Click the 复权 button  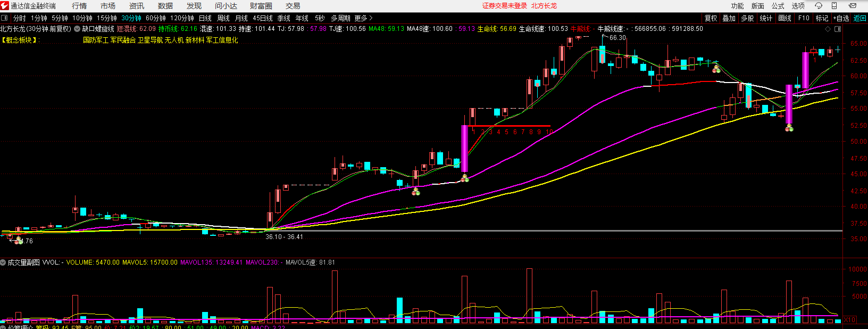[711, 18]
